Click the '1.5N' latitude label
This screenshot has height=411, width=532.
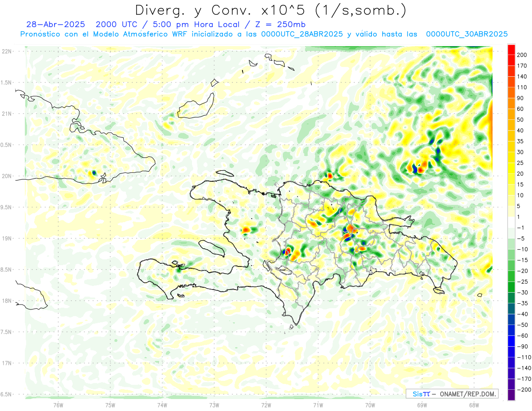point(6,82)
